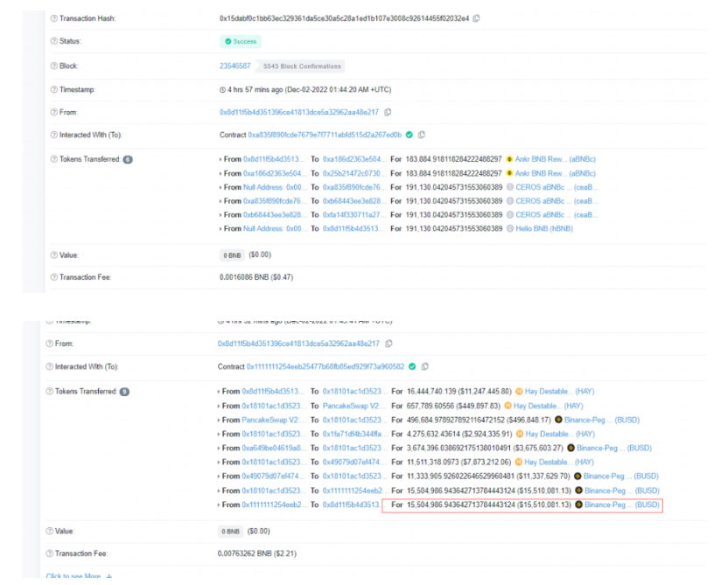Click CEROS token icon in row to 0xfa14f330711a27
Image resolution: width=728 pixels, height=585 pixels.
tap(510, 215)
